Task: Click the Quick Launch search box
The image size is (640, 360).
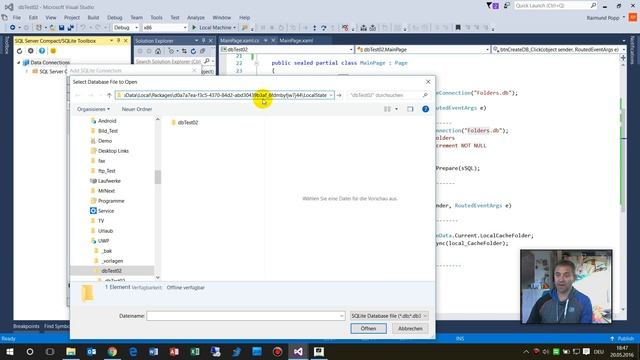Action: click(x=556, y=5)
